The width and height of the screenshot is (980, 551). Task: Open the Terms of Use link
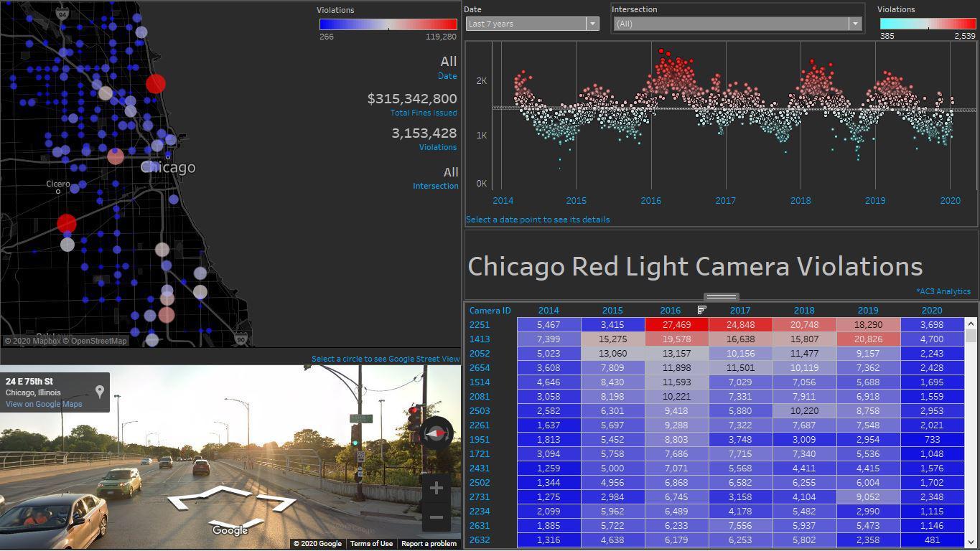pyautogui.click(x=371, y=543)
